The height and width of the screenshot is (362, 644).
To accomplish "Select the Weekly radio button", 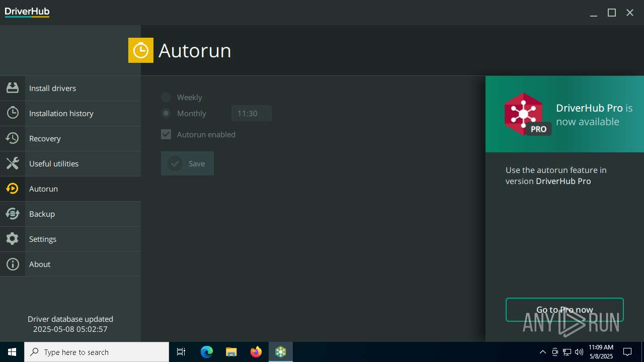I will pyautogui.click(x=166, y=97).
